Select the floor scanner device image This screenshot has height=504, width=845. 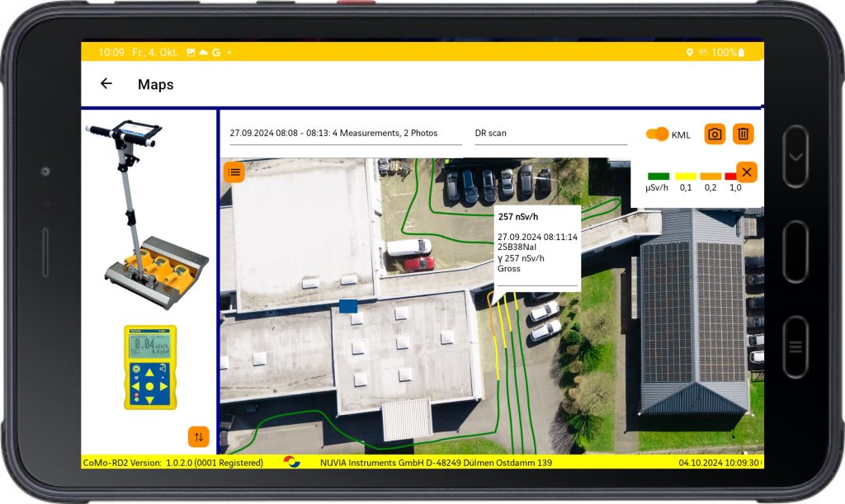coord(147,214)
